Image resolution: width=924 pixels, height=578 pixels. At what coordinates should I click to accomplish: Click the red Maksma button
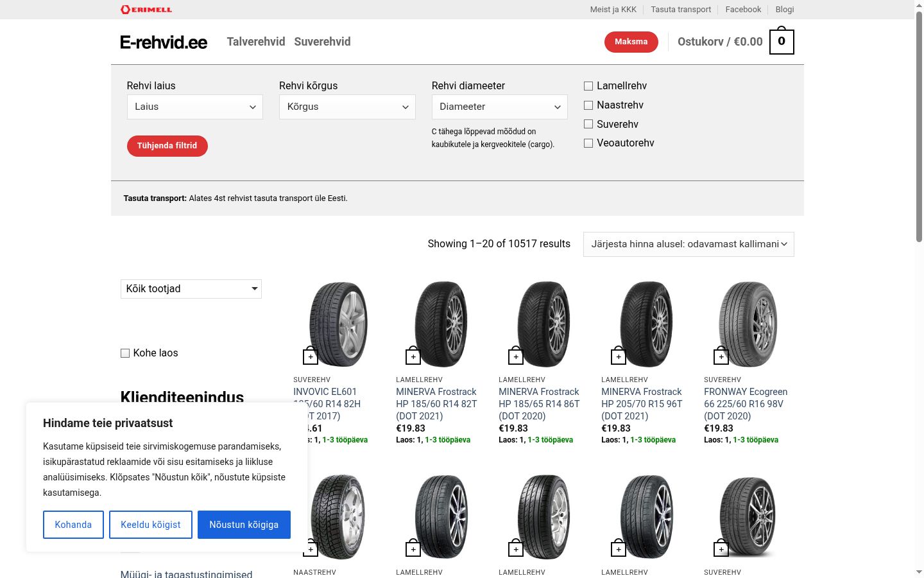coord(631,42)
